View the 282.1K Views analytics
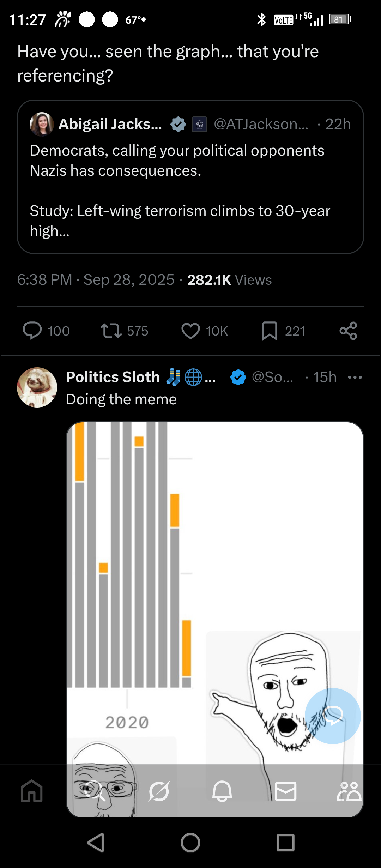The height and width of the screenshot is (868, 381). [229, 280]
